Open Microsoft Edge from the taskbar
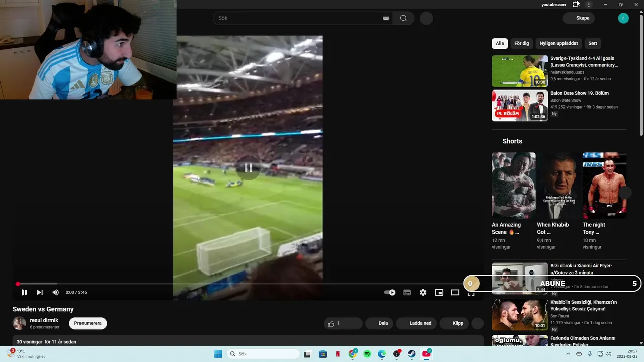 (x=382, y=354)
